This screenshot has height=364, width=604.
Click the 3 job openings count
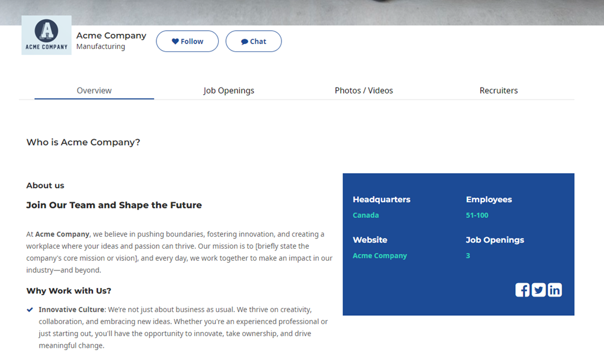pyautogui.click(x=467, y=255)
